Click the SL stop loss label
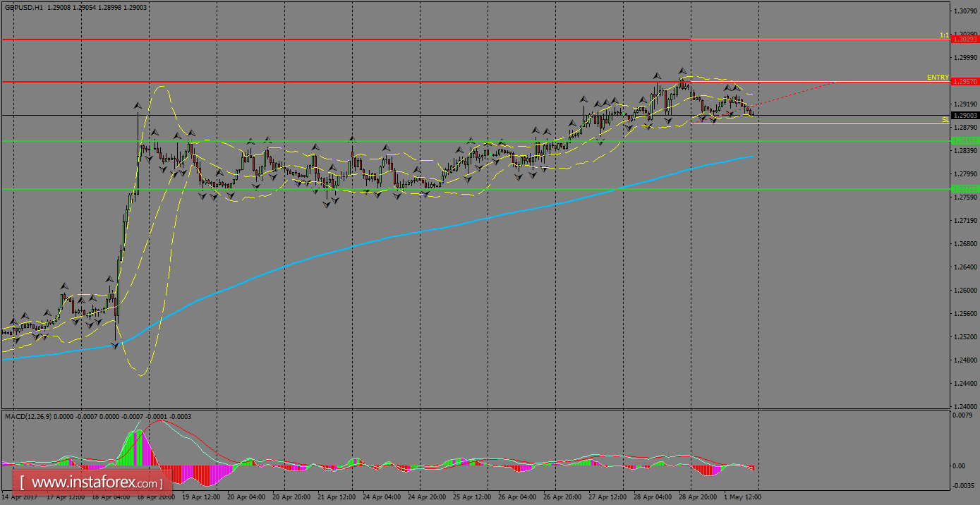Image resolution: width=980 pixels, height=505 pixels. click(945, 120)
